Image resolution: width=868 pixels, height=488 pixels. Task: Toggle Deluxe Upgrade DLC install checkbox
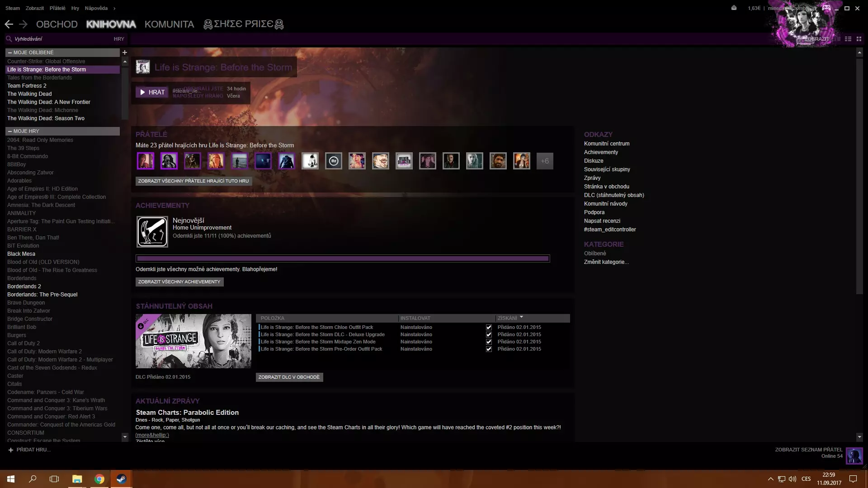tap(489, 335)
